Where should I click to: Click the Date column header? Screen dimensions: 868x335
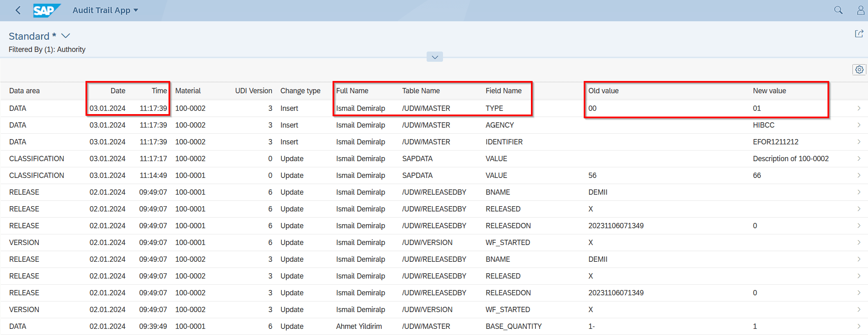tap(118, 91)
